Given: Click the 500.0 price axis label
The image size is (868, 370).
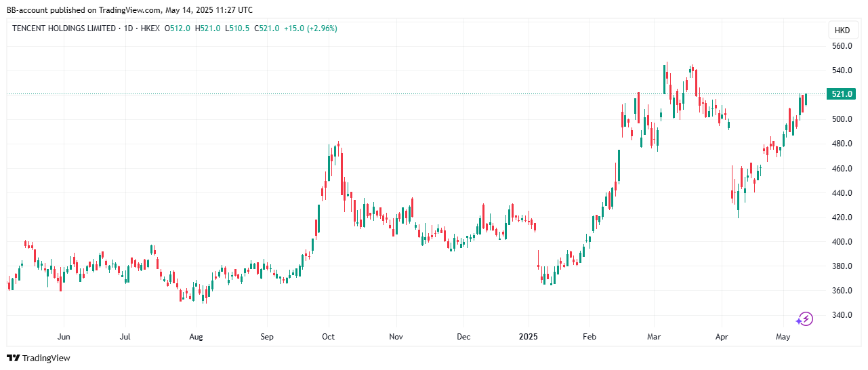Looking at the screenshot, I should coord(842,119).
